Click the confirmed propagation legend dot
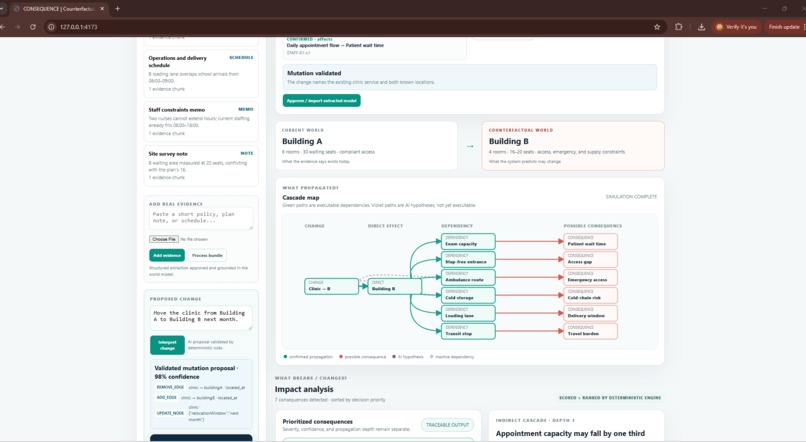 (285, 356)
